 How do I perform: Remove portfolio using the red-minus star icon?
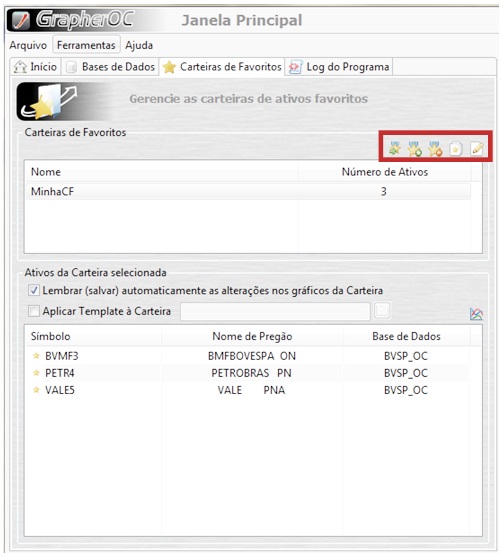tap(435, 149)
